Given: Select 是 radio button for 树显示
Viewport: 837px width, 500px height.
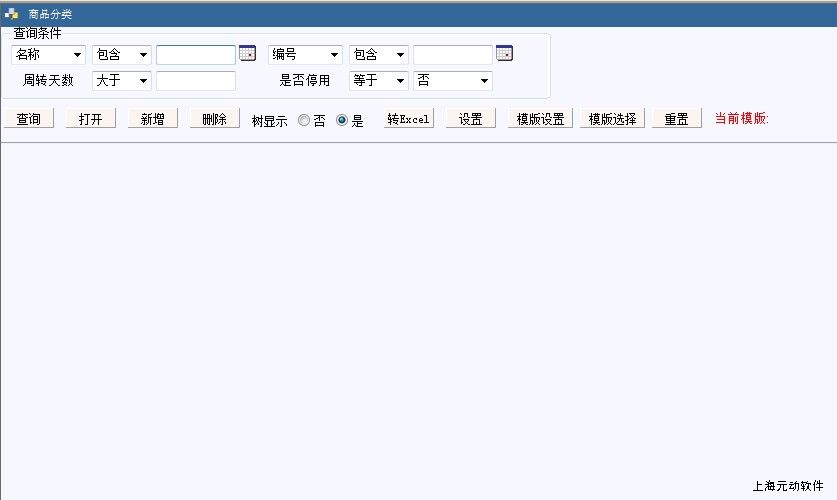Looking at the screenshot, I should (342, 120).
